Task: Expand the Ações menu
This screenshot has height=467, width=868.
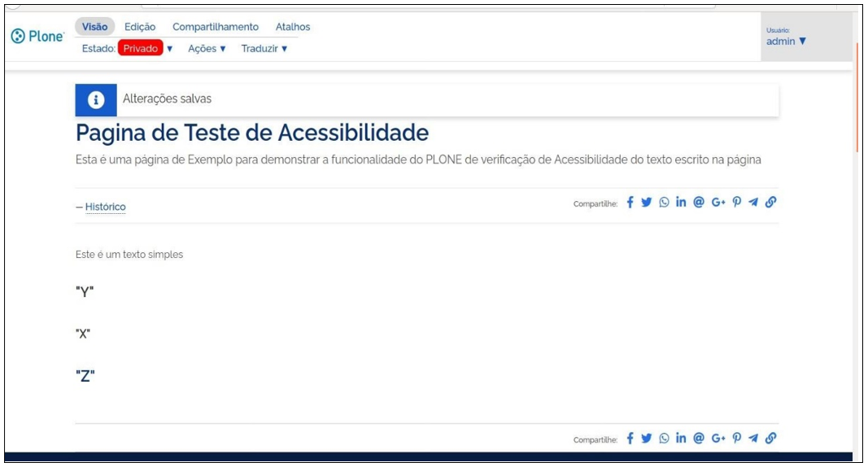Action: click(207, 49)
